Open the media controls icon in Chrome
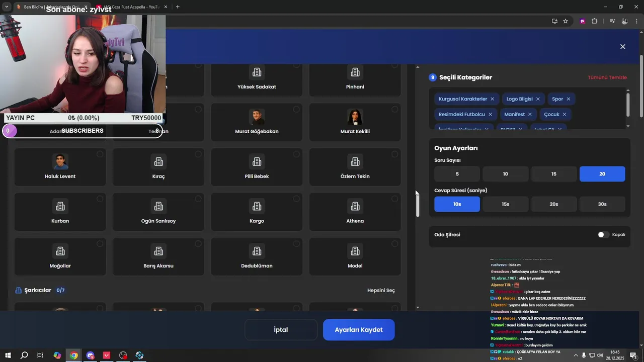The width and height of the screenshot is (644, 362). tap(612, 21)
